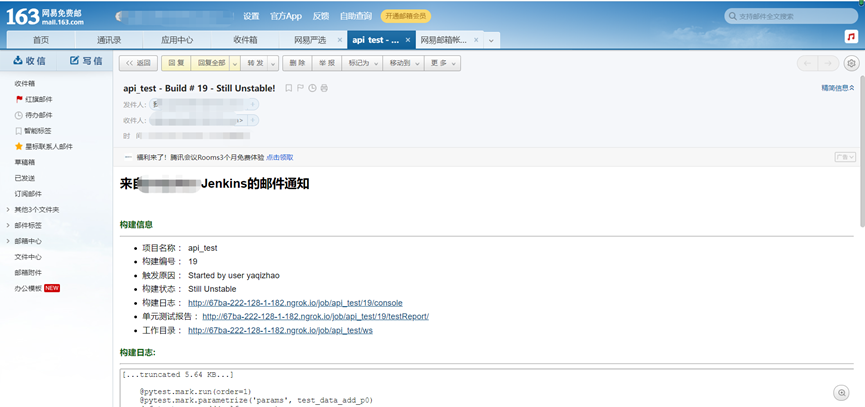Switch to the 首页 tab
Image resolution: width=865 pixels, height=407 pixels.
point(41,40)
